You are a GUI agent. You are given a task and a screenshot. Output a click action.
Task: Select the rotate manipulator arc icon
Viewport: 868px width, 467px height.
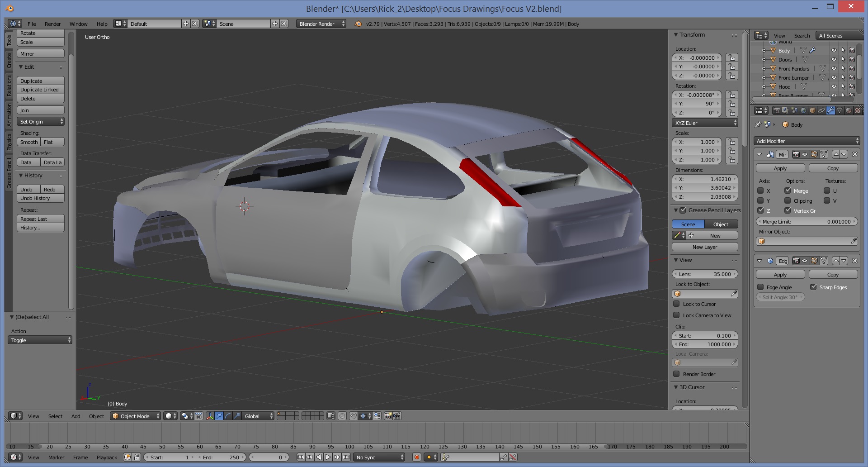pos(228,416)
